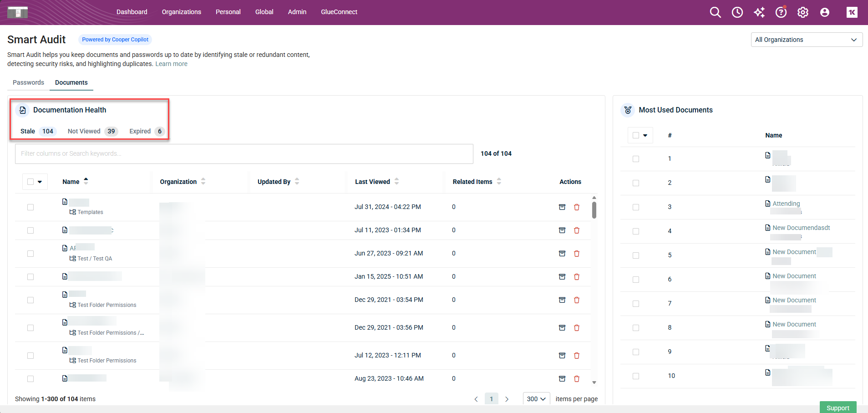Viewport: 868px width, 413px height.
Task: Archive the document last viewed Jul 31, 2024
Action: (562, 207)
